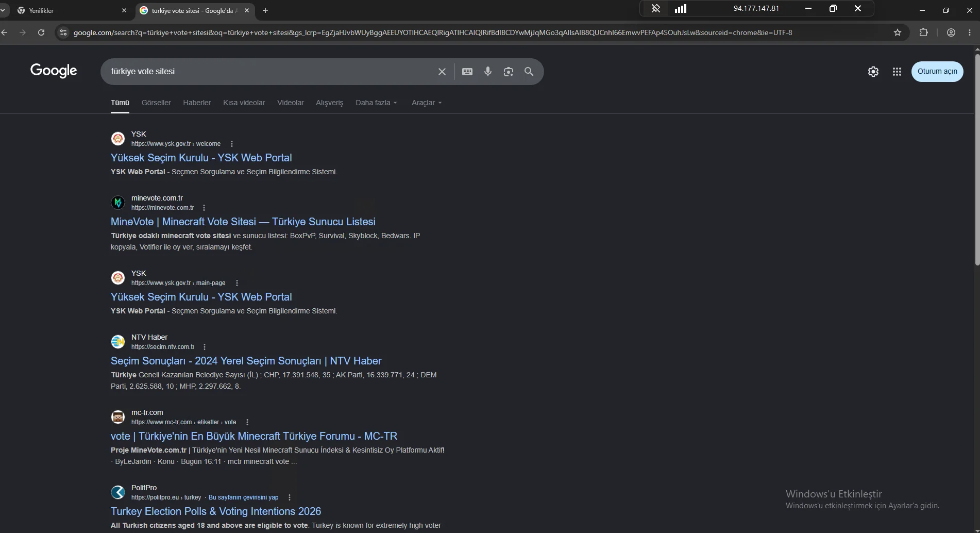The width and height of the screenshot is (980, 533).
Task: Click the PolitPro site name
Action: 144,488
